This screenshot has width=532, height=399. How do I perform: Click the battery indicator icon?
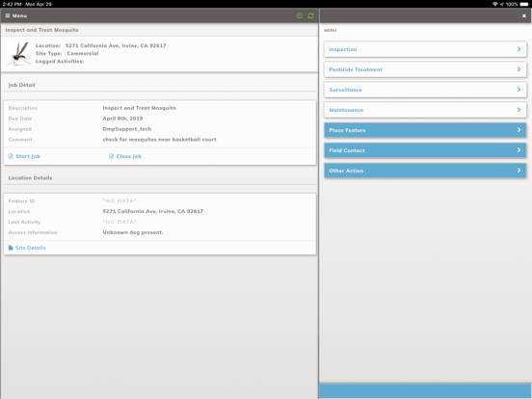pyautogui.click(x=524, y=4)
